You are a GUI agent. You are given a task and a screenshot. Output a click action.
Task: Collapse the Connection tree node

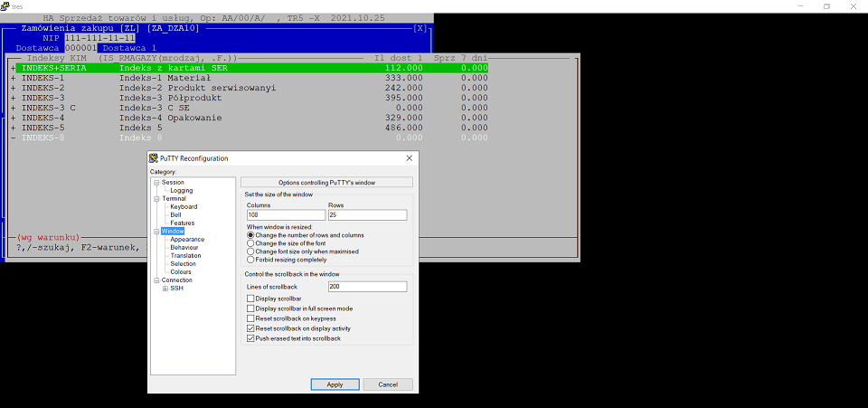pyautogui.click(x=156, y=280)
